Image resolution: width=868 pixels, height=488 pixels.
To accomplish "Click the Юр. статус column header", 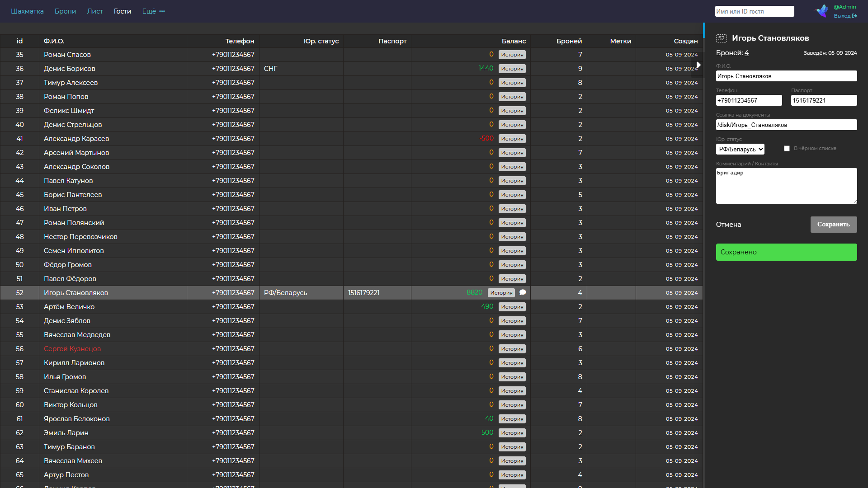I will pyautogui.click(x=321, y=41).
